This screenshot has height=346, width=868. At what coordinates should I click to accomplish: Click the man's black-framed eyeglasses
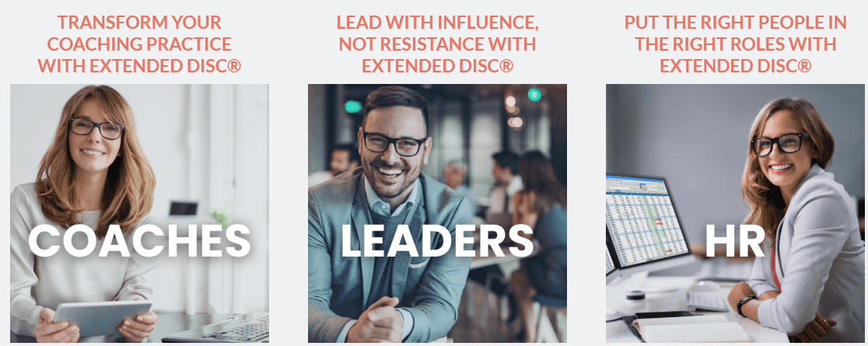point(394,143)
